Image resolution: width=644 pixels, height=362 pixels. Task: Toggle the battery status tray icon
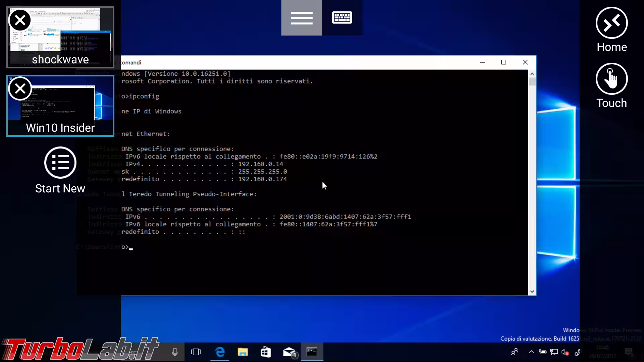(x=543, y=352)
